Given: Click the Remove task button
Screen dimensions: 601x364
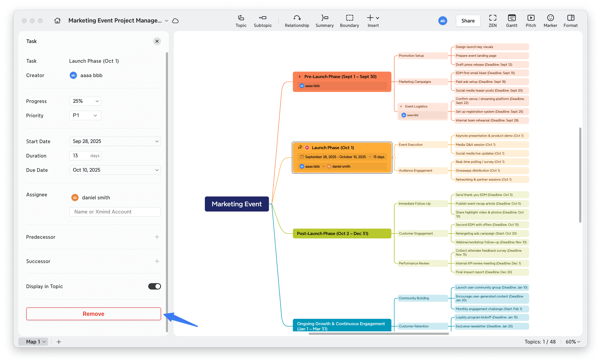Looking at the screenshot, I should (93, 314).
